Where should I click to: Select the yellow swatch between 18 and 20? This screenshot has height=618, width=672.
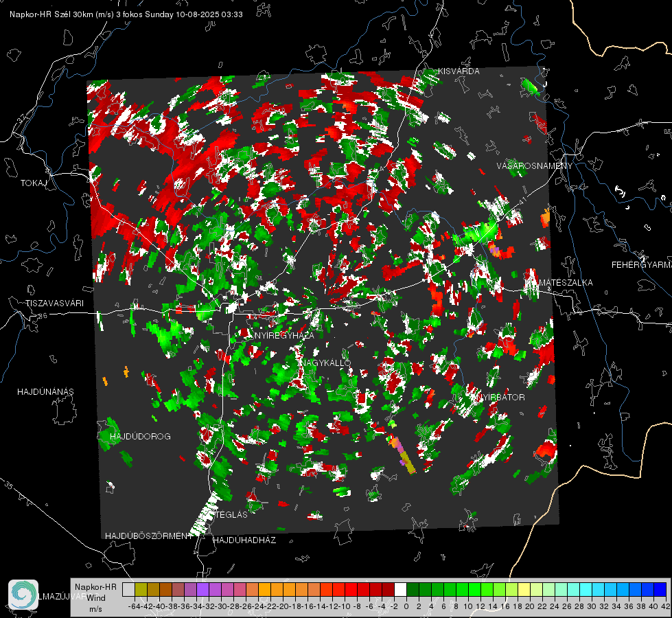point(524,590)
